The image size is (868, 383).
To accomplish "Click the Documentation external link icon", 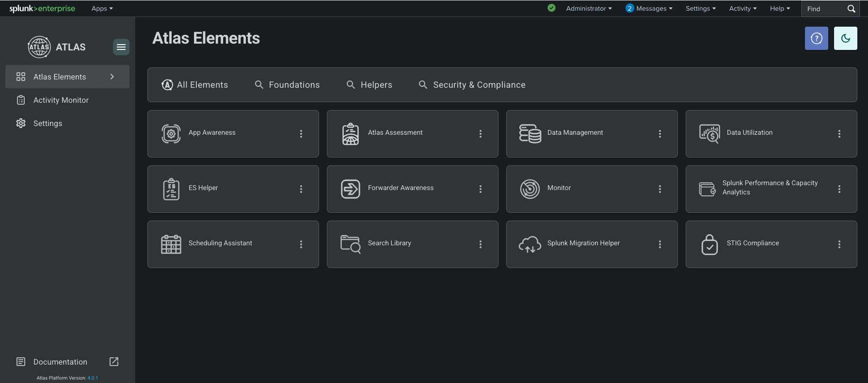I will [x=114, y=362].
